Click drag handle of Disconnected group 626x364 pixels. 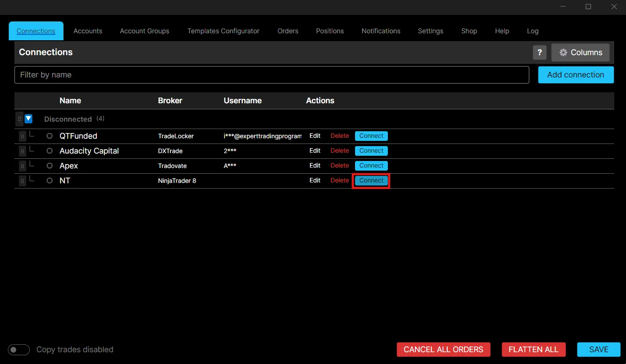[19, 119]
